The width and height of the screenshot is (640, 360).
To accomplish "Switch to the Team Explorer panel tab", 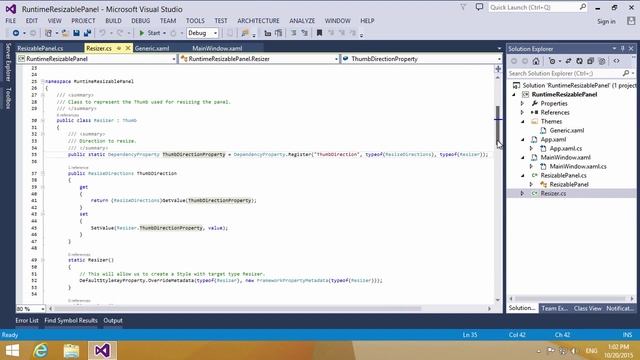I will 554,309.
